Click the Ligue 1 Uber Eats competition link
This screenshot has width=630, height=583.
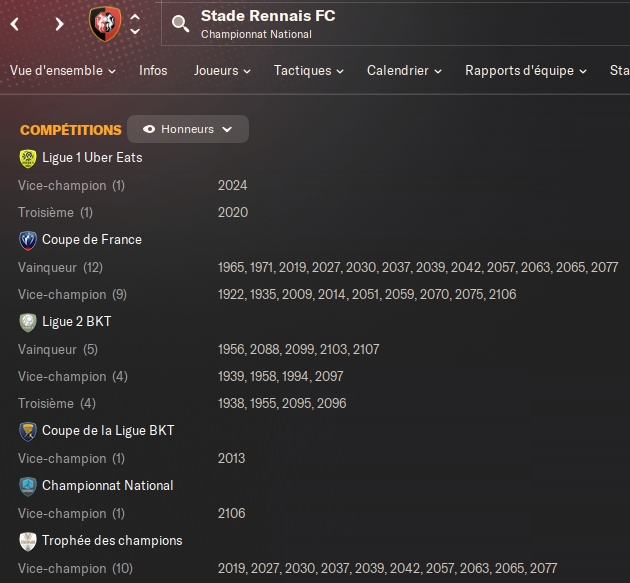tap(92, 158)
